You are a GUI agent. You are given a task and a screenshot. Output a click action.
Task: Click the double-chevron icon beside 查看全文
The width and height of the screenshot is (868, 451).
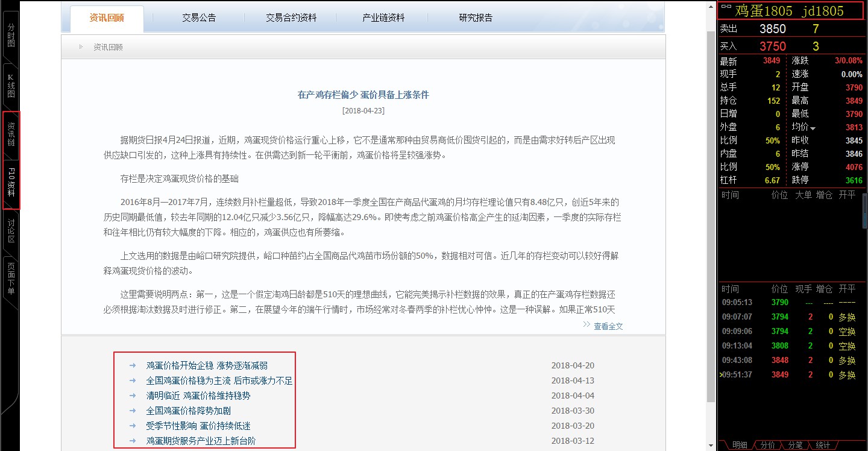(x=587, y=325)
